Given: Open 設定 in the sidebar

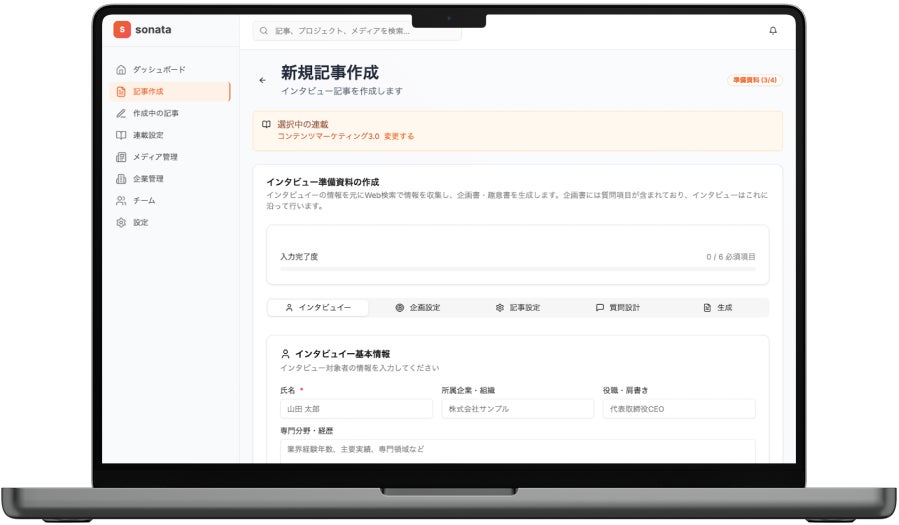Looking at the screenshot, I should click(170, 222).
